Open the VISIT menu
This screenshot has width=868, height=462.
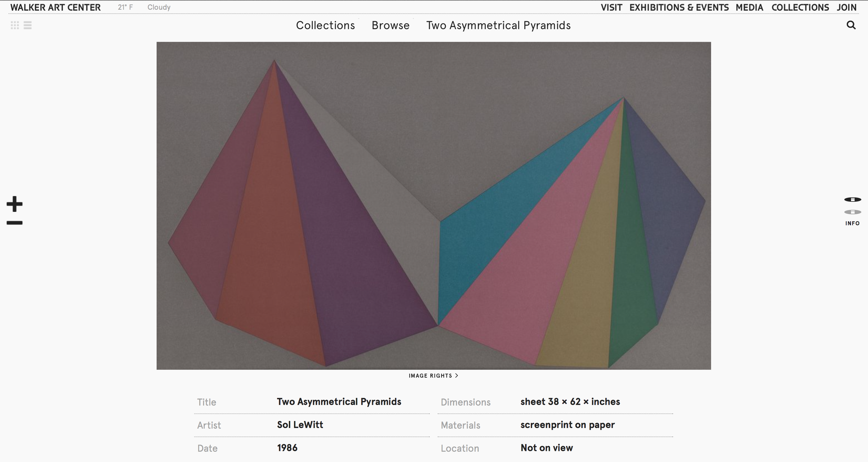[x=611, y=7]
